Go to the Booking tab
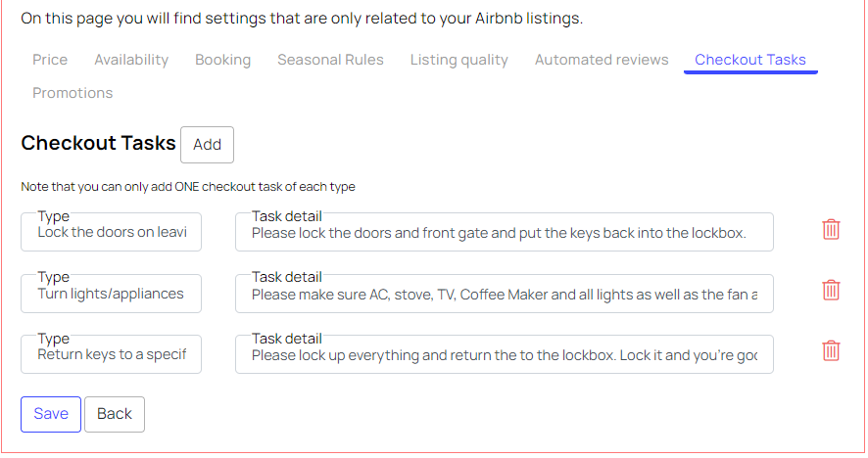Viewport: 868px width, 458px height. (x=222, y=60)
